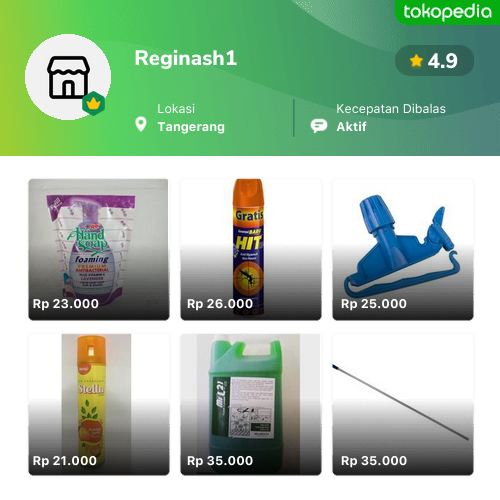
Task: Click the Rp 23.000 price label
Action: [x=66, y=304]
